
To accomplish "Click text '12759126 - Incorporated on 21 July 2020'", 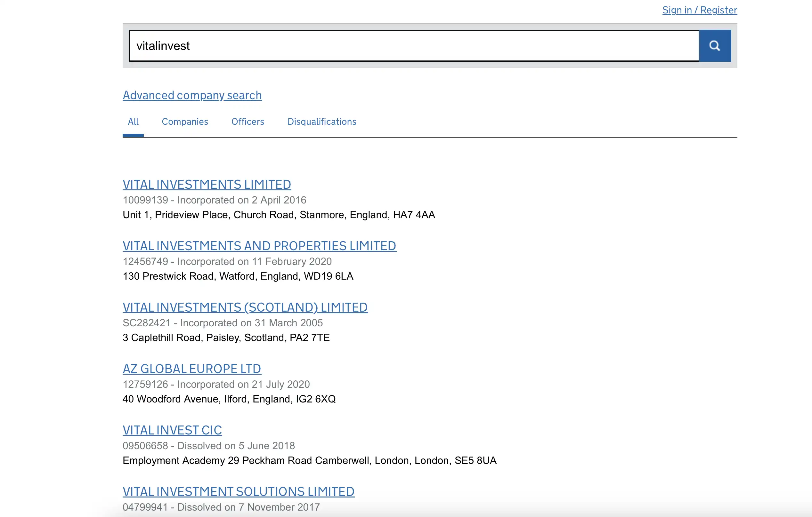I will (x=216, y=384).
